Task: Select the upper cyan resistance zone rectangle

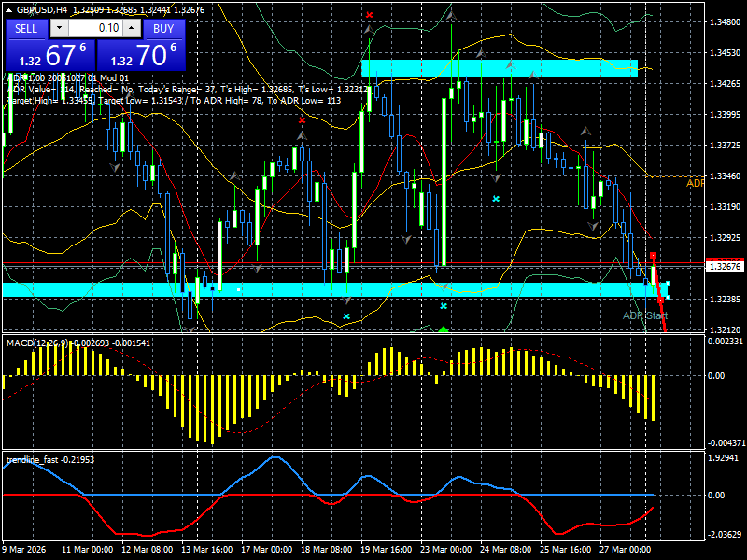Action: [x=500, y=68]
